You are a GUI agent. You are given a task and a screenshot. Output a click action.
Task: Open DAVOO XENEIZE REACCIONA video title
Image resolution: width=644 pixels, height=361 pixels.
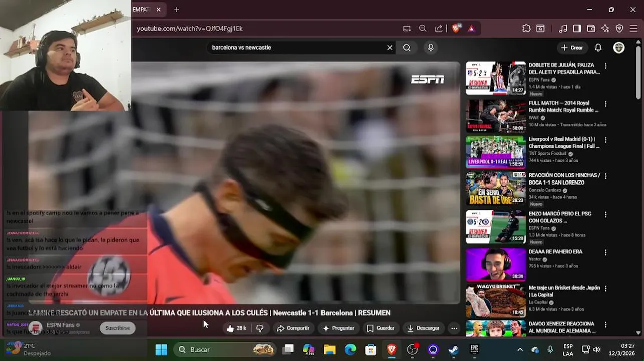tap(562, 327)
